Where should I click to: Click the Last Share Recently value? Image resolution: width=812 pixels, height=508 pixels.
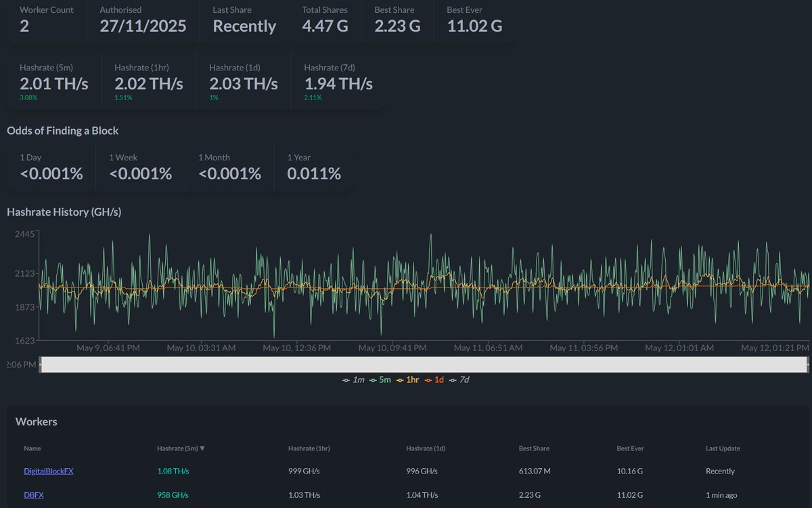[x=244, y=26]
